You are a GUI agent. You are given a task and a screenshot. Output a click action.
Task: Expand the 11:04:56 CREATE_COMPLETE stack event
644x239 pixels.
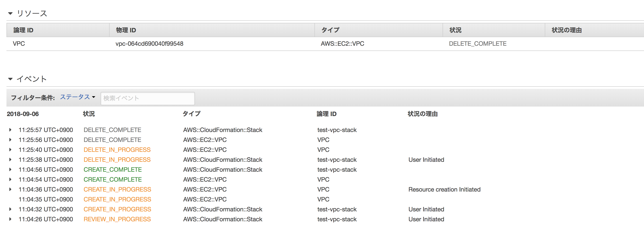click(x=10, y=170)
